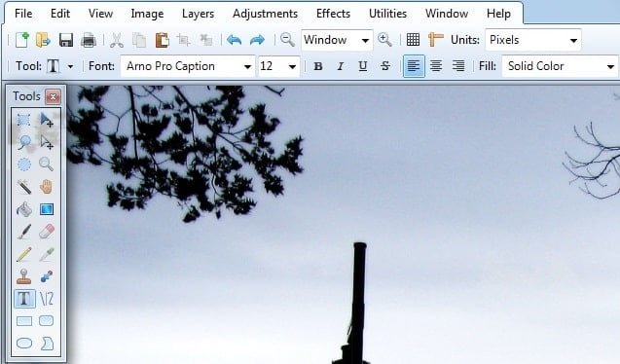The width and height of the screenshot is (620, 364).
Task: Align text to the left
Action: point(414,66)
